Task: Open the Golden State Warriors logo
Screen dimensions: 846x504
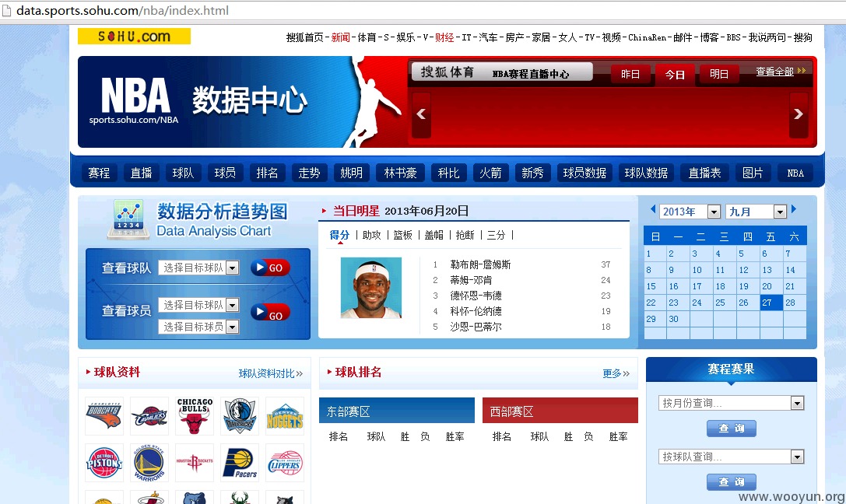Action: (149, 463)
